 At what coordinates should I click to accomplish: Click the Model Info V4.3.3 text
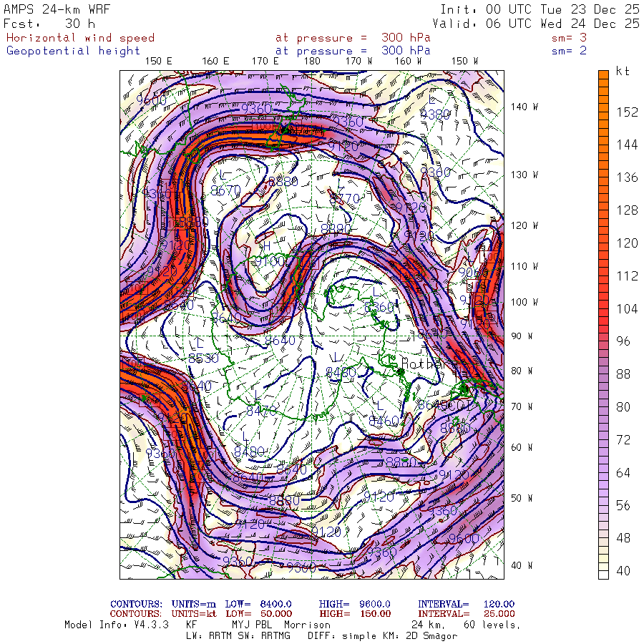(117, 625)
